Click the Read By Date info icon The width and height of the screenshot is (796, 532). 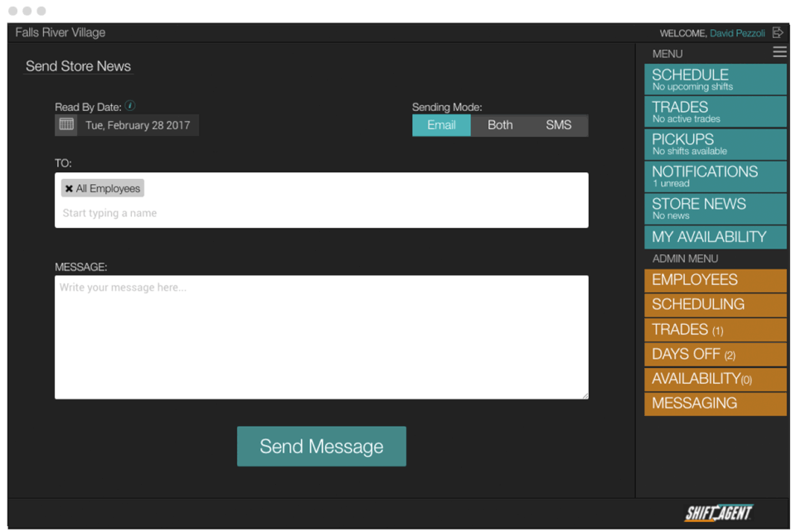[130, 105]
